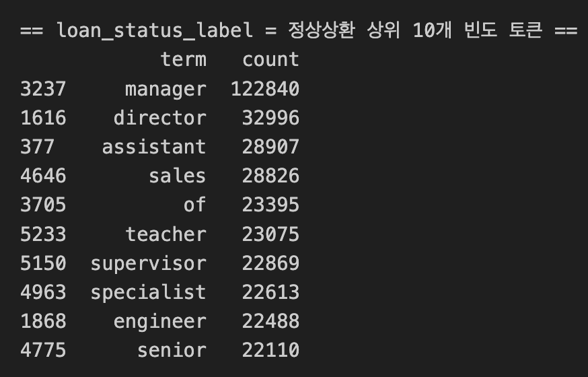Screen dimensions: 588x377
Task: Click the count value 22110
Action: click(x=270, y=350)
